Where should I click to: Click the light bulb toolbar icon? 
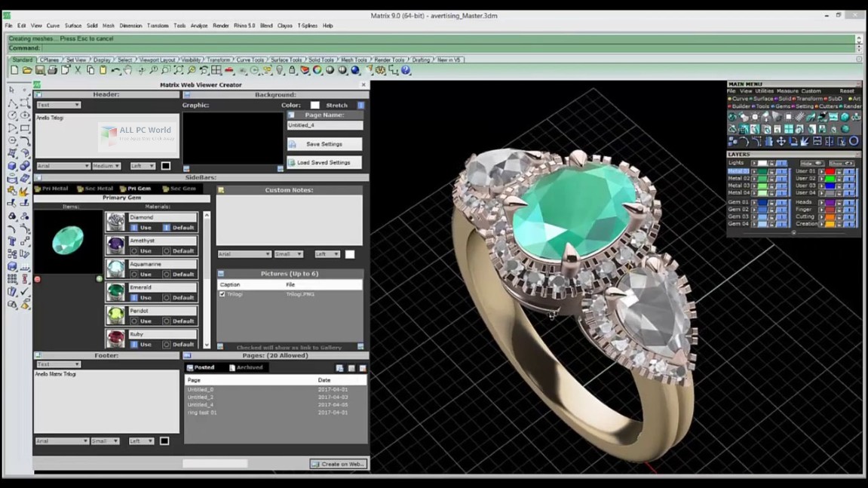[x=280, y=70]
